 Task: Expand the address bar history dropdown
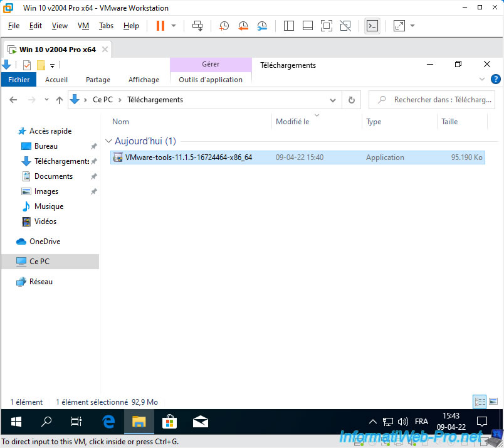pos(333,100)
